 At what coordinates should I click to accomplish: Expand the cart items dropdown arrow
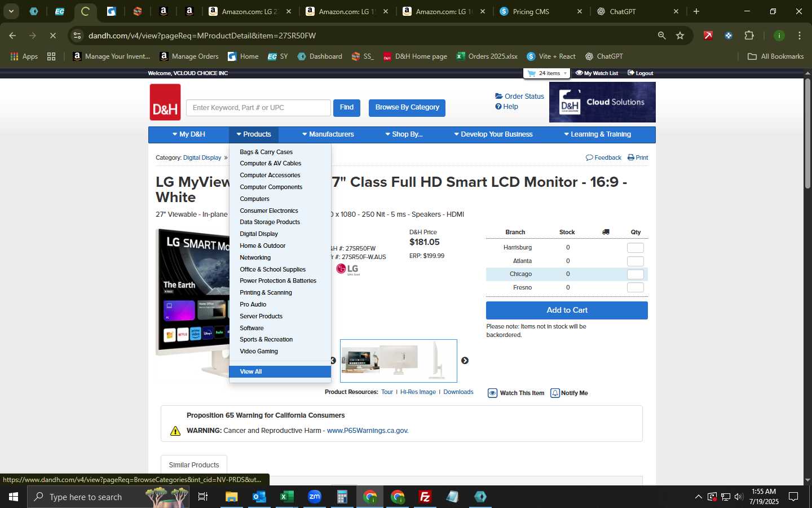(x=565, y=73)
